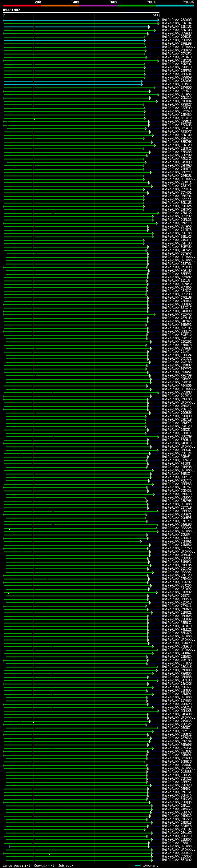Click the cyan ~100% identity legend segment

(175, 6)
